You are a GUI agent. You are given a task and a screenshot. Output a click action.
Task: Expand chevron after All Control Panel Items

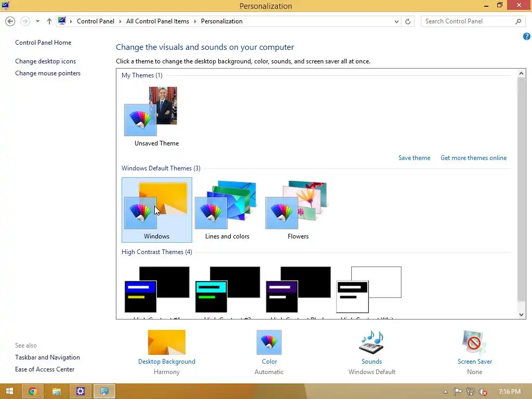pos(195,21)
